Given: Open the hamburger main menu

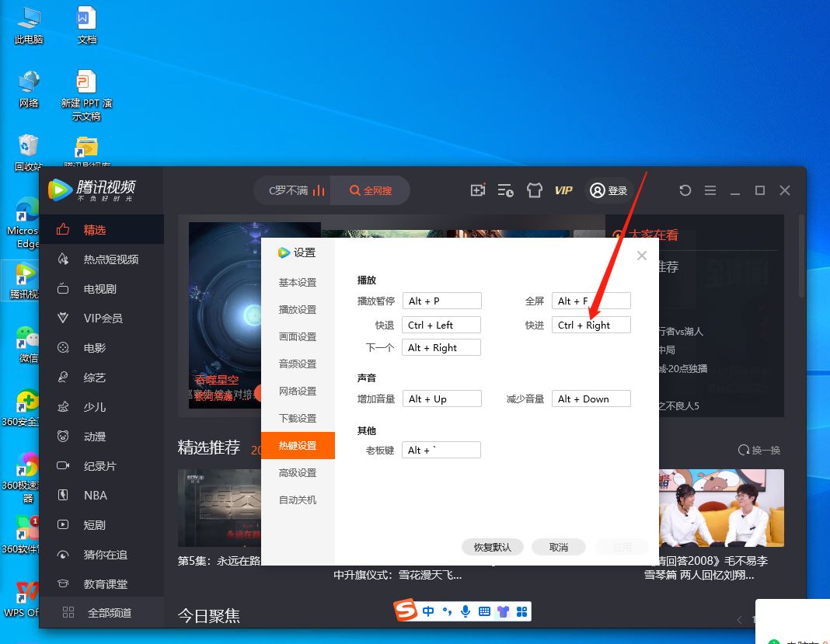Looking at the screenshot, I should [x=710, y=190].
